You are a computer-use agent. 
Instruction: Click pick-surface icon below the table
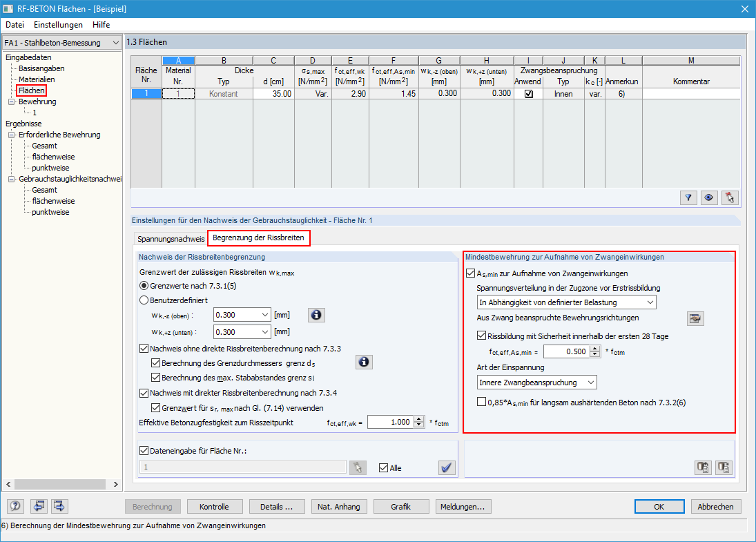click(730, 197)
